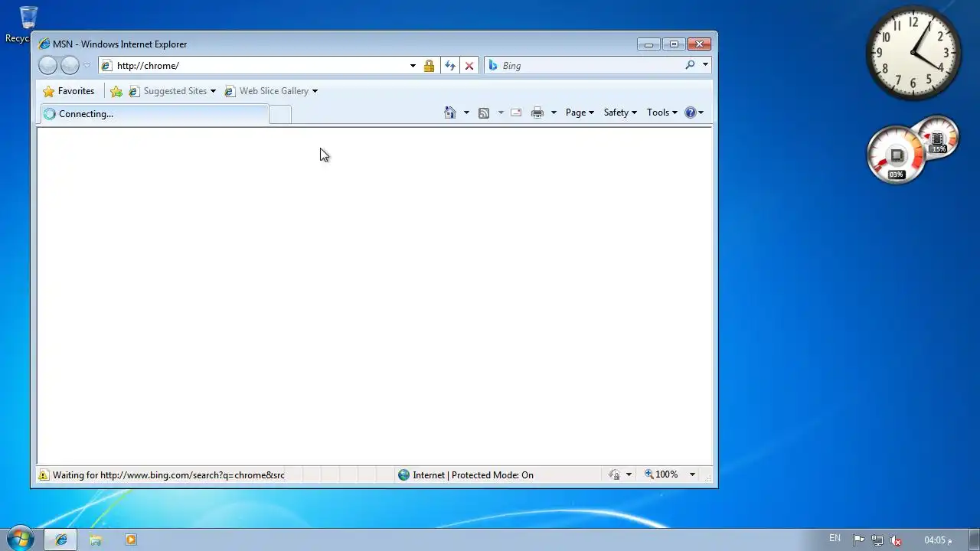980x551 pixels.
Task: Click the Action Center flag icon
Action: pos(858,540)
